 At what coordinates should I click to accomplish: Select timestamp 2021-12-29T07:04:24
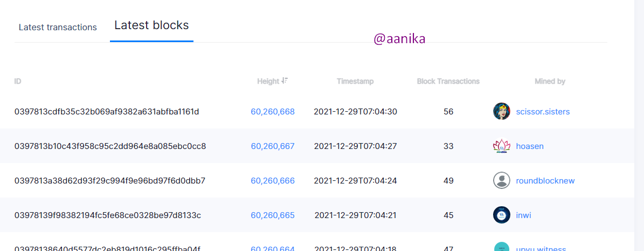(355, 181)
